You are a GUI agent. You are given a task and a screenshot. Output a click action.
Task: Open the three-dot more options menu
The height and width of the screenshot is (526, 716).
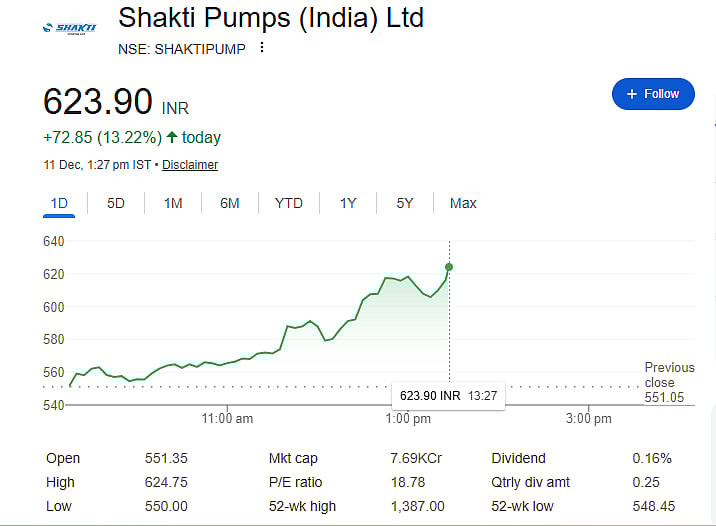point(262,47)
